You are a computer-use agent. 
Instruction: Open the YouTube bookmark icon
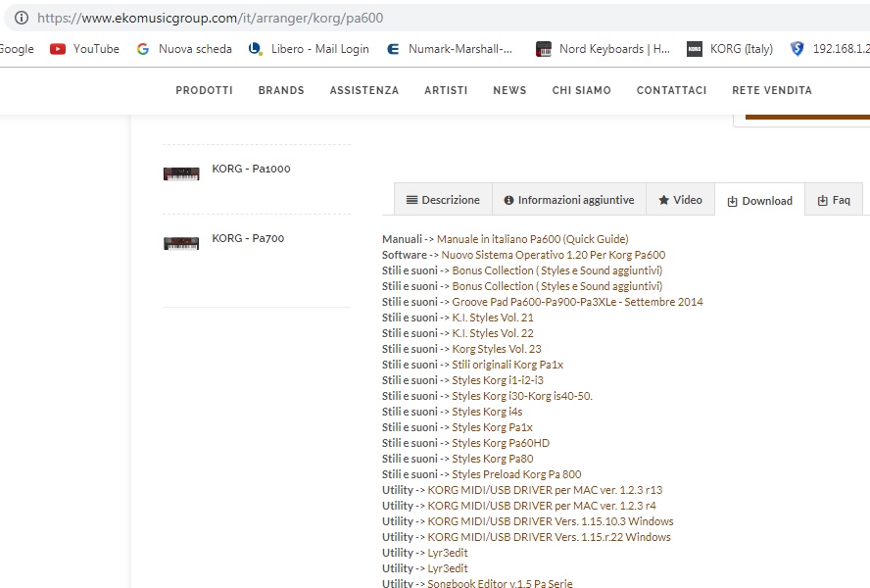click(58, 49)
